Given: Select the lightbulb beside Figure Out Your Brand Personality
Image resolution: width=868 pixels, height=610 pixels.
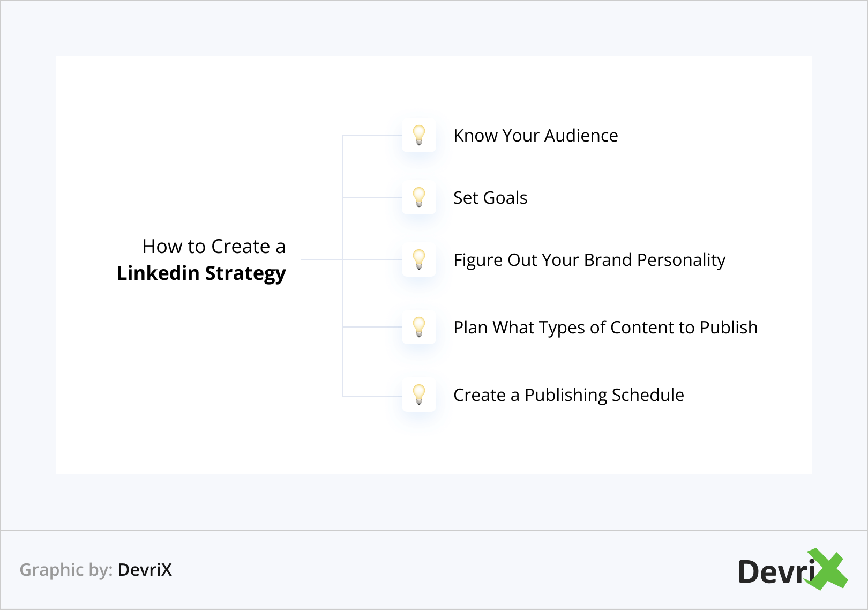Looking at the screenshot, I should tap(419, 259).
